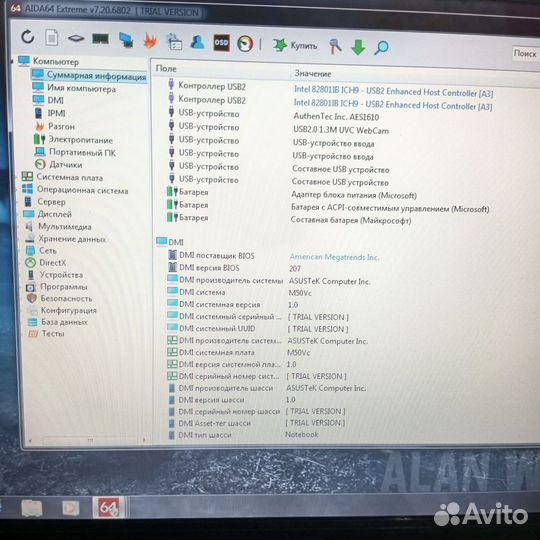Image resolution: width=540 pixels, height=540 pixels.
Task: Select Операционная система category
Action: tap(75, 190)
